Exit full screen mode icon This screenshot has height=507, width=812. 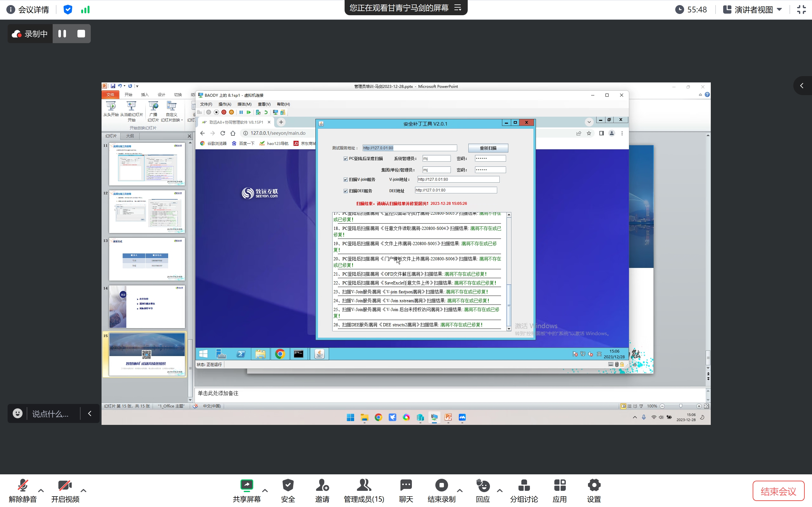(x=801, y=10)
